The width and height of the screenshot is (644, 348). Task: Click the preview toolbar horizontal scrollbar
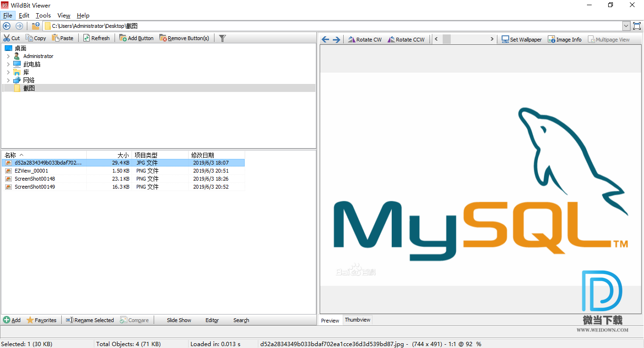pyautogui.click(x=464, y=39)
